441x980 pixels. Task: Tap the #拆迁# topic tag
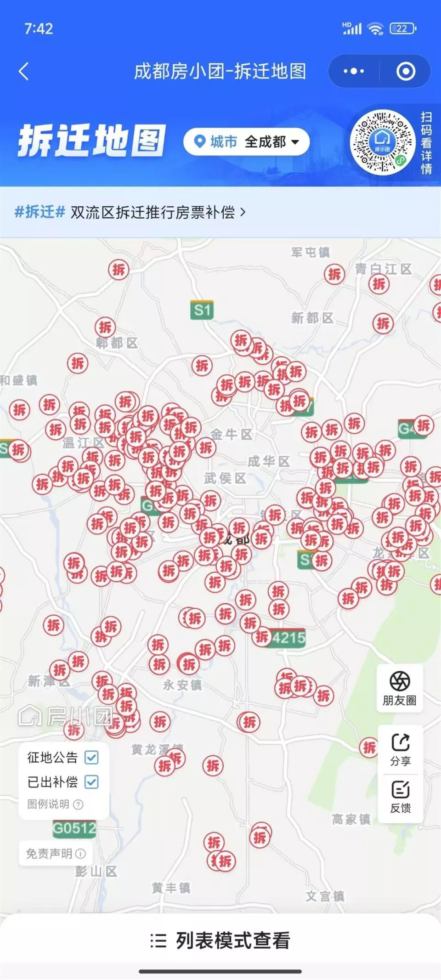coord(40,212)
